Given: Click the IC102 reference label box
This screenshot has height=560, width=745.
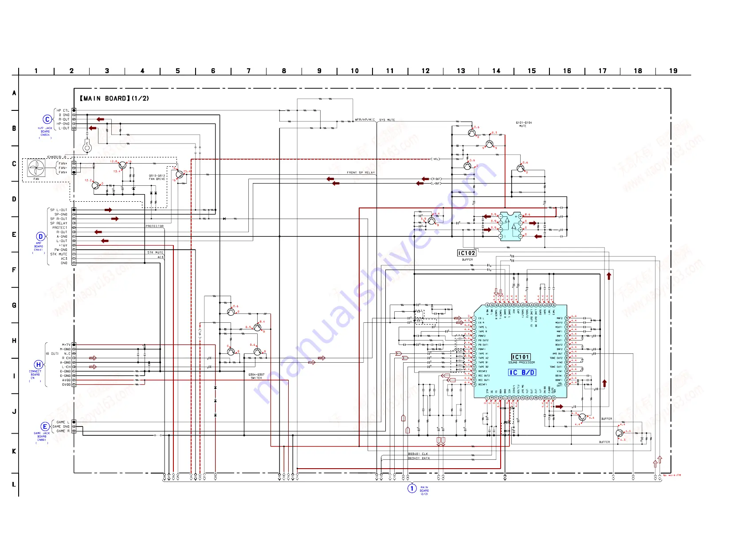Looking at the screenshot, I should point(467,253).
